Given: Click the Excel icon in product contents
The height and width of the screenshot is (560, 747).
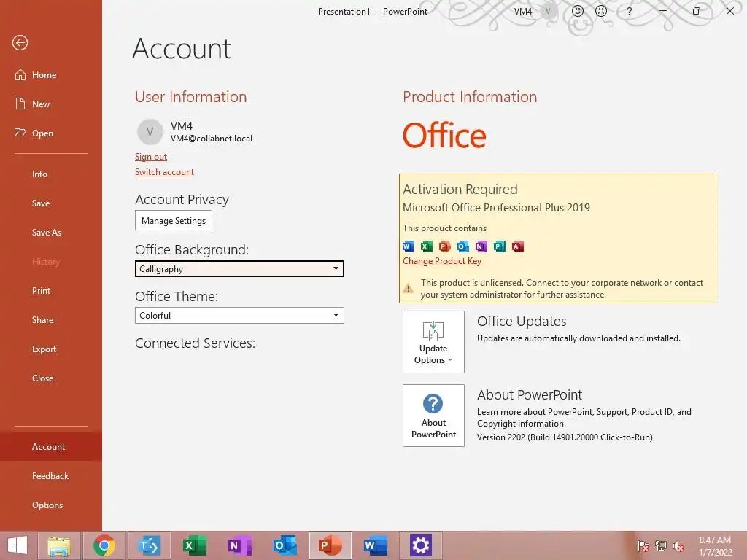Looking at the screenshot, I should (426, 246).
